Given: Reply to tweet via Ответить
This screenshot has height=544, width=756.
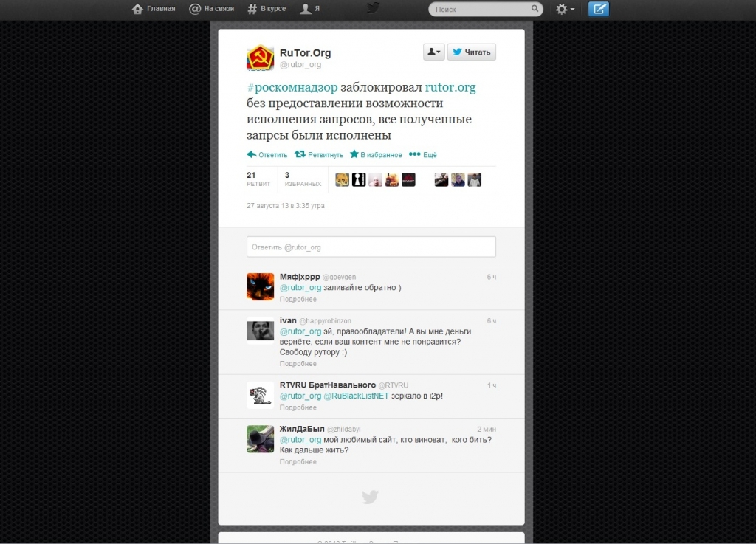Looking at the screenshot, I should click(x=267, y=155).
